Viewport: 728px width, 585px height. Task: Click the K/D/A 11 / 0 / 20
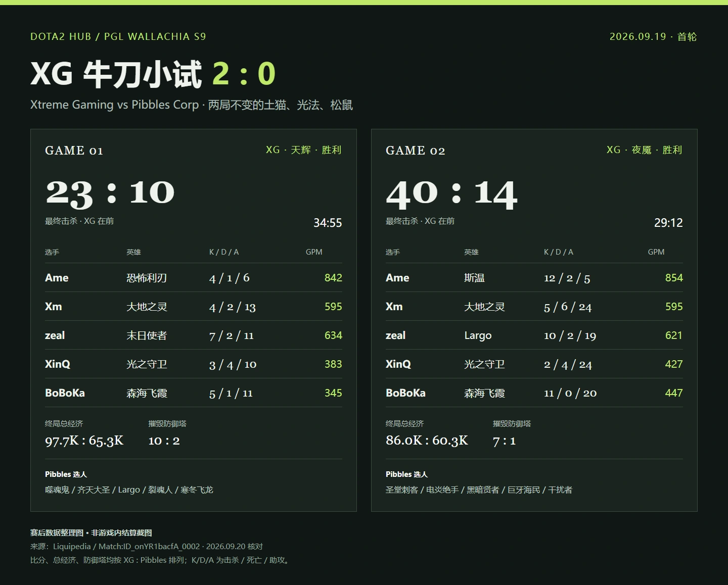coord(570,394)
